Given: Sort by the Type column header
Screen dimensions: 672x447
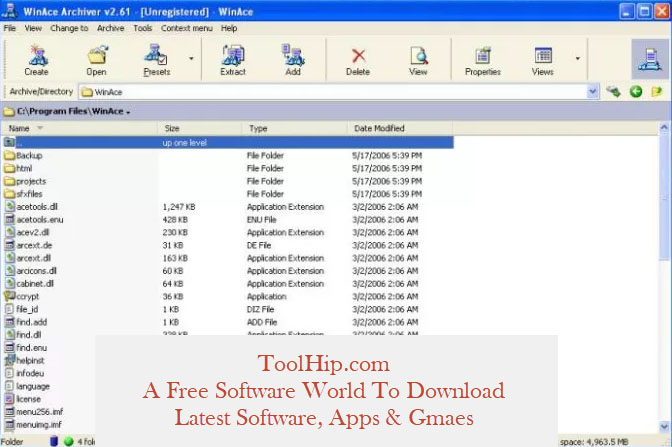Looking at the screenshot, I should click(295, 128).
